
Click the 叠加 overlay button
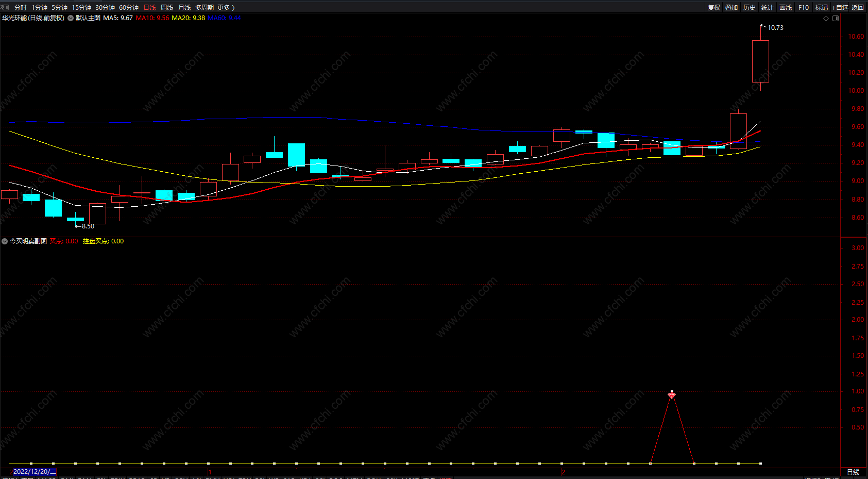click(x=731, y=8)
